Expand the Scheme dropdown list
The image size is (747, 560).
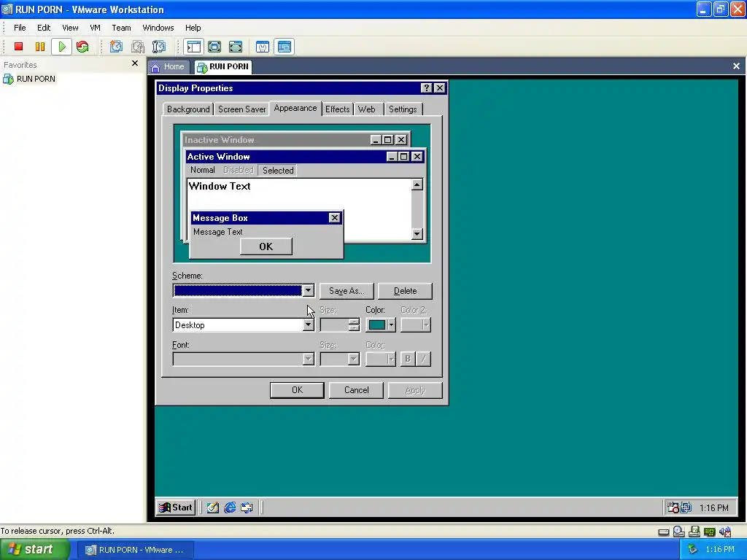click(309, 290)
